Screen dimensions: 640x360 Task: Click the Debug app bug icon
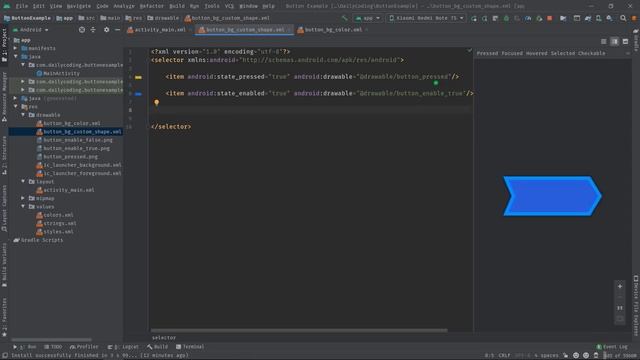coord(506,18)
